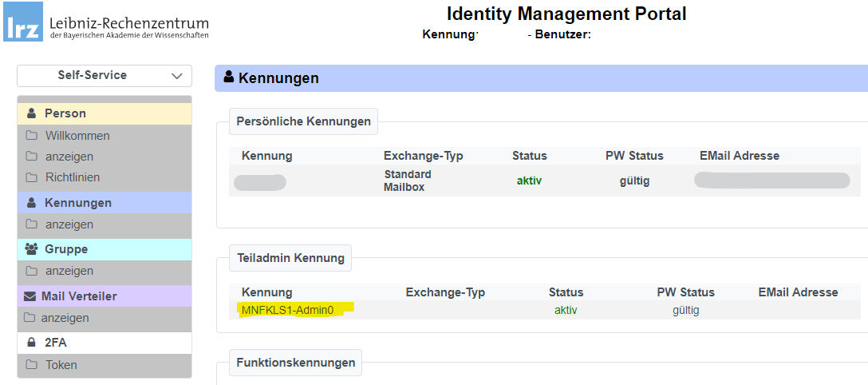The width and height of the screenshot is (868, 385).
Task: Select anzeigen under Gruppe
Action: [69, 271]
